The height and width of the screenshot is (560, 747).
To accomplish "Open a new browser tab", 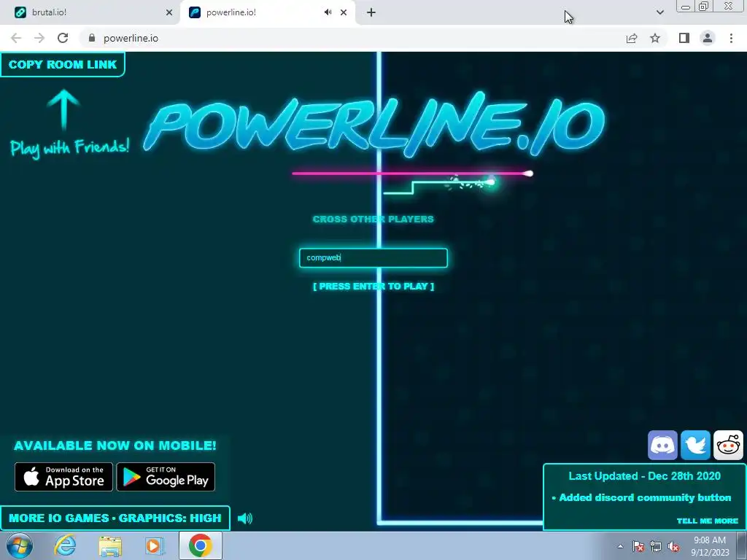I will [371, 12].
